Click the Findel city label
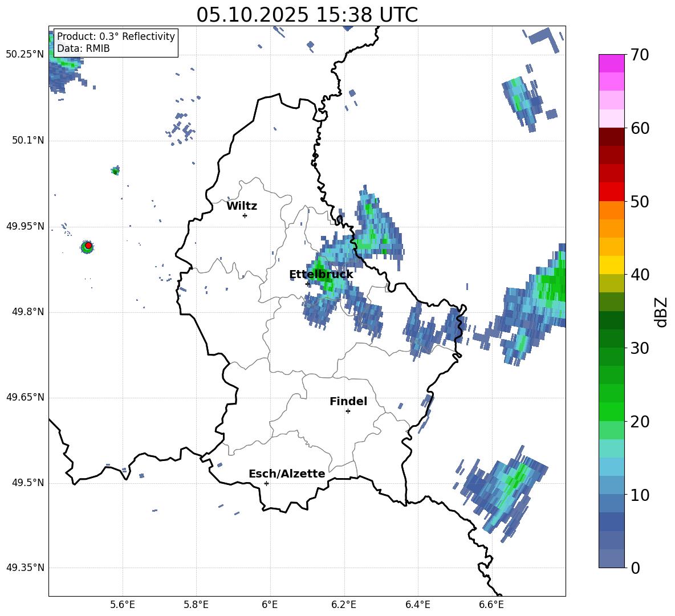This screenshot has width=675, height=616. coord(348,401)
